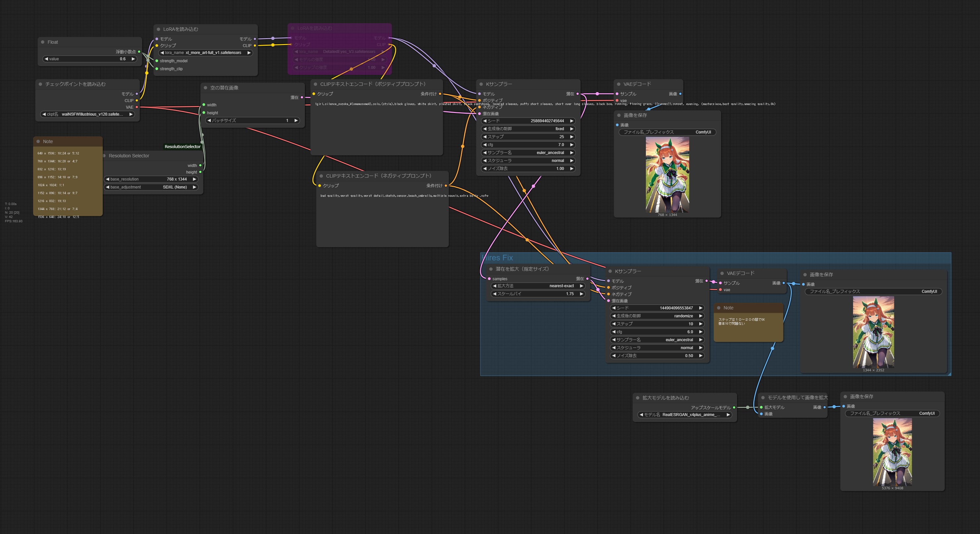The image size is (980, 534).
Task: Decrease バッチサイズ using its left arrow
Action: [209, 121]
